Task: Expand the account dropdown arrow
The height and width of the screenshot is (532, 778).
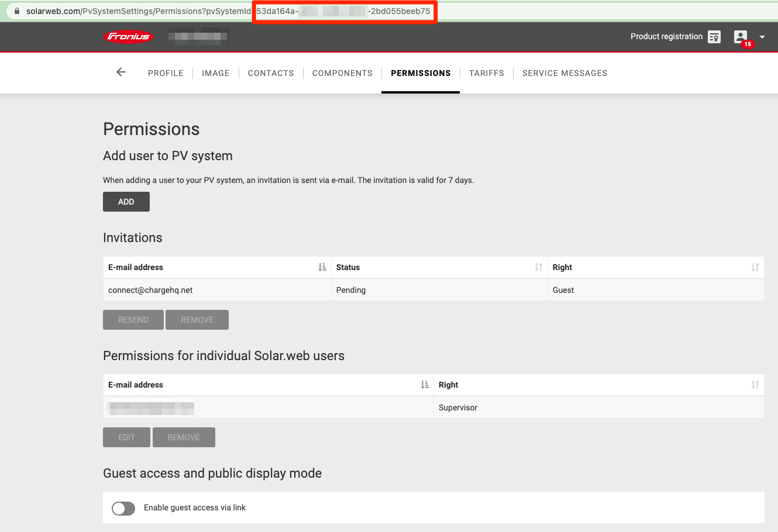Action: [762, 37]
